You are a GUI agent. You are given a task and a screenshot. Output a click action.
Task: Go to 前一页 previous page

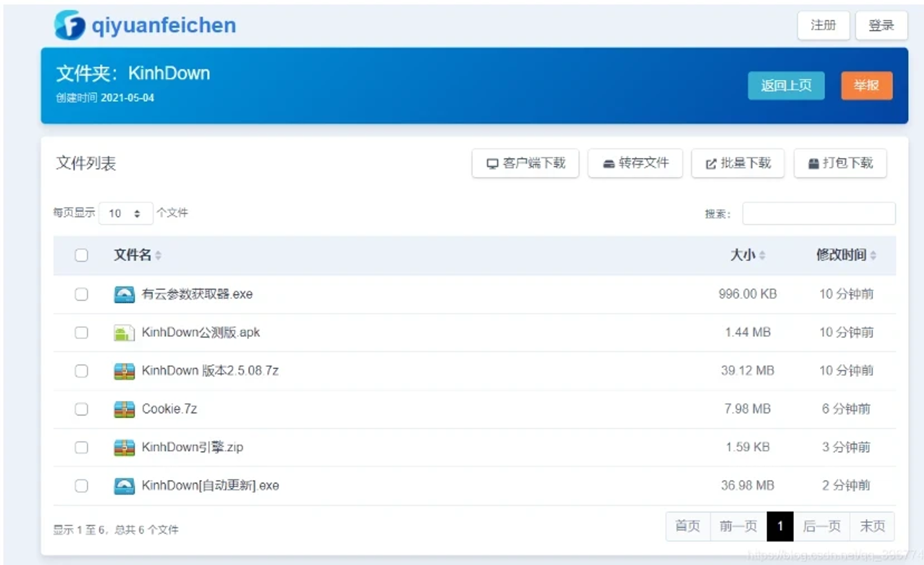point(738,526)
